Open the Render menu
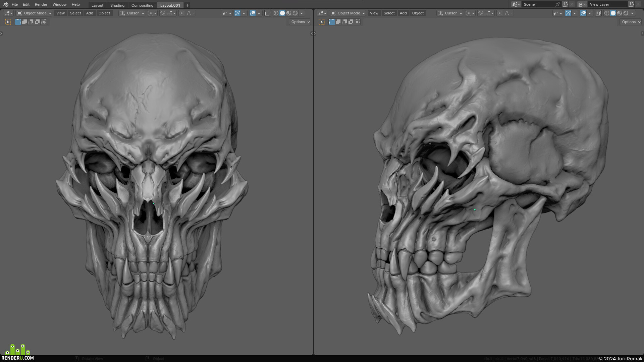 (41, 4)
